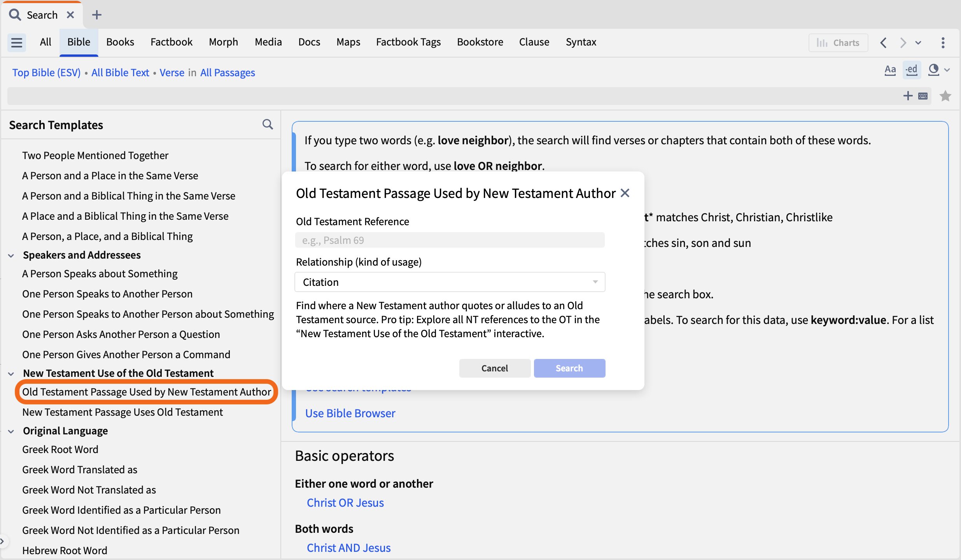Close the Search tab
961x560 pixels.
(70, 15)
